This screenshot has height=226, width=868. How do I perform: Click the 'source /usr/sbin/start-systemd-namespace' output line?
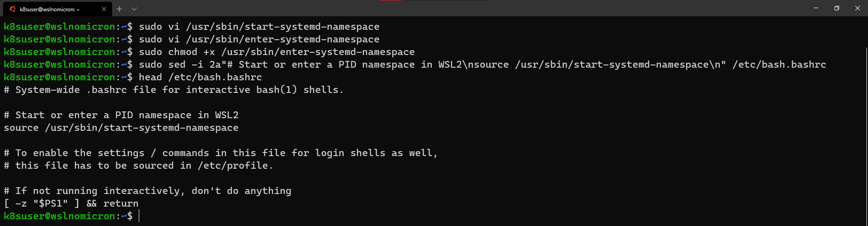pyautogui.click(x=121, y=128)
